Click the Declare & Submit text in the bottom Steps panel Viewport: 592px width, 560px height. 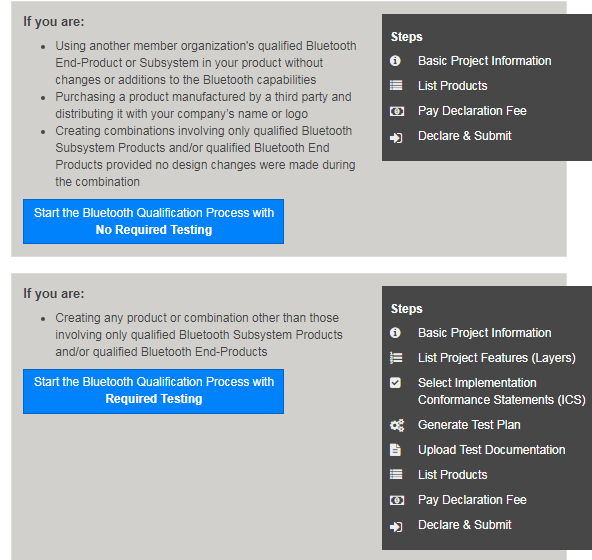tap(464, 525)
